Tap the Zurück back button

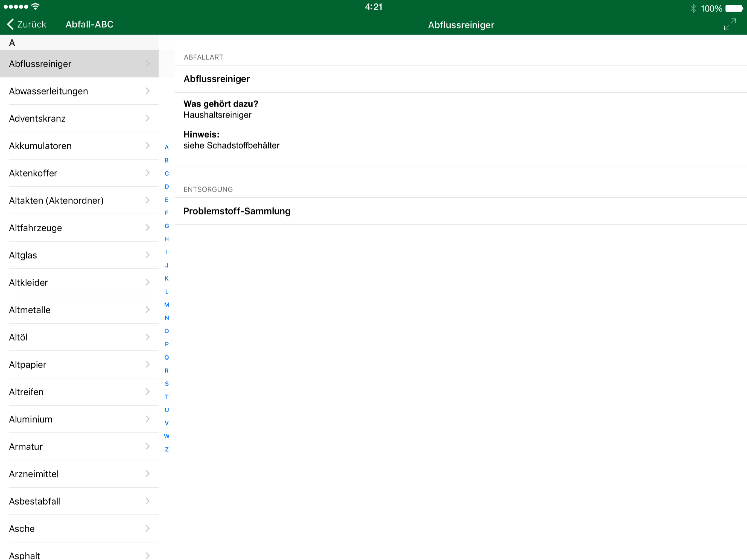pos(26,24)
